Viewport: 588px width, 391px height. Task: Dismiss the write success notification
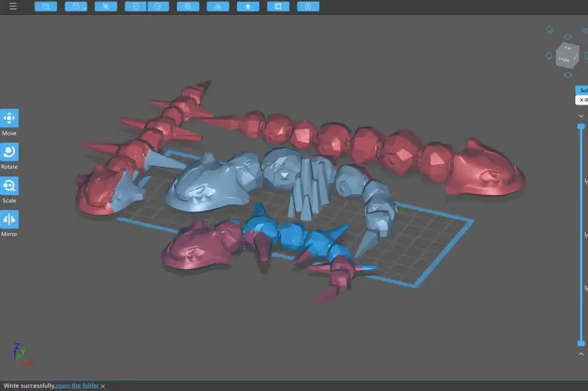pos(101,385)
